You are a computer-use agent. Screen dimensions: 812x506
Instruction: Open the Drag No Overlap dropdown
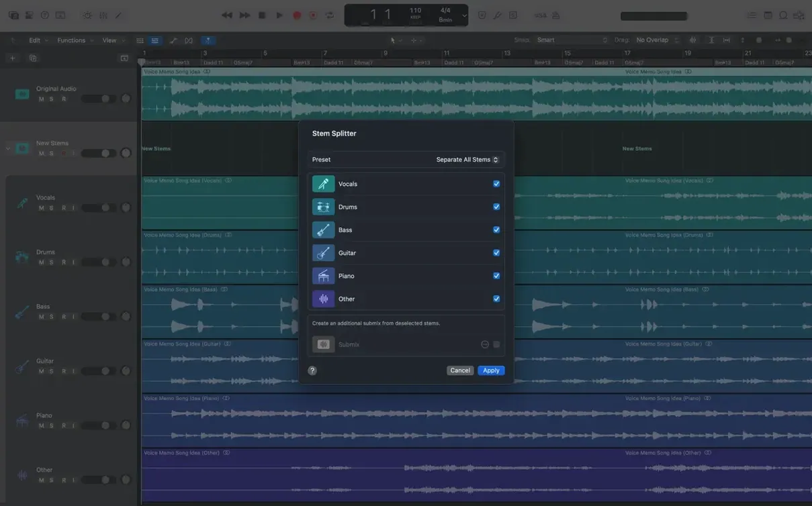[657, 40]
